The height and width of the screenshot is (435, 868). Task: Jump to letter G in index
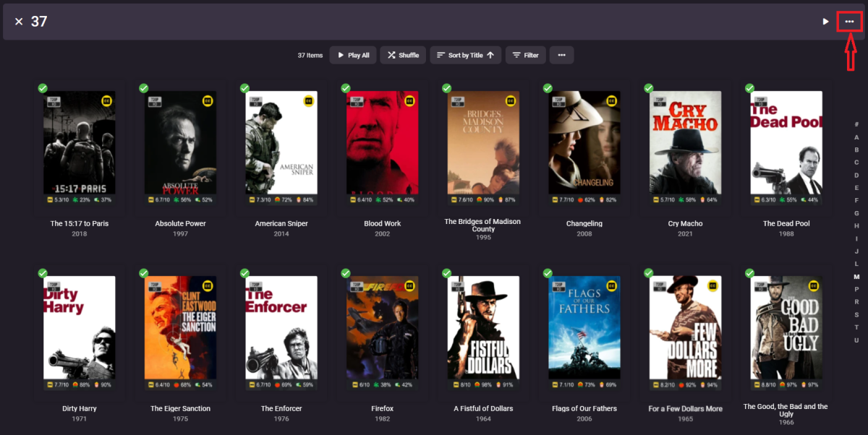[856, 213]
